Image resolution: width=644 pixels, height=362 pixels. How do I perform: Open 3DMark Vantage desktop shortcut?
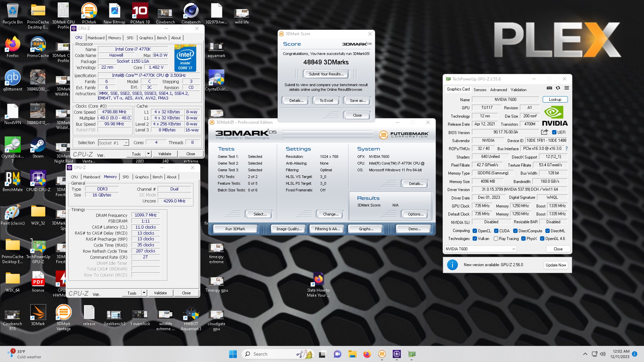[x=63, y=317]
